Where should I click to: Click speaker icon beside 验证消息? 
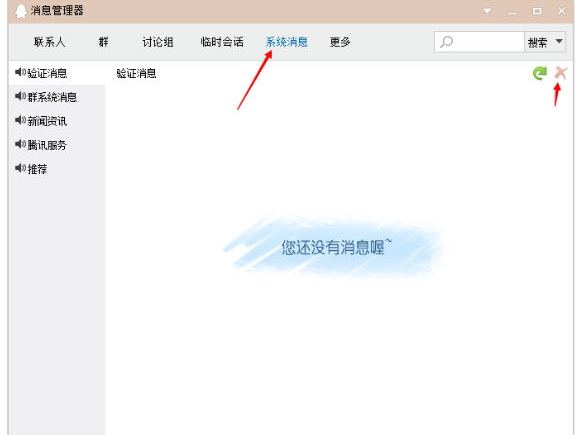point(20,72)
